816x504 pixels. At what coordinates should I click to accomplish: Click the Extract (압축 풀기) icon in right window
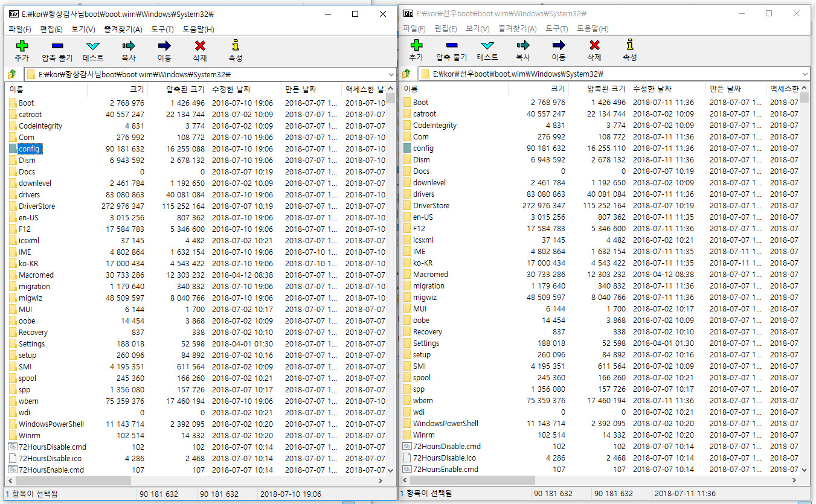click(x=451, y=45)
